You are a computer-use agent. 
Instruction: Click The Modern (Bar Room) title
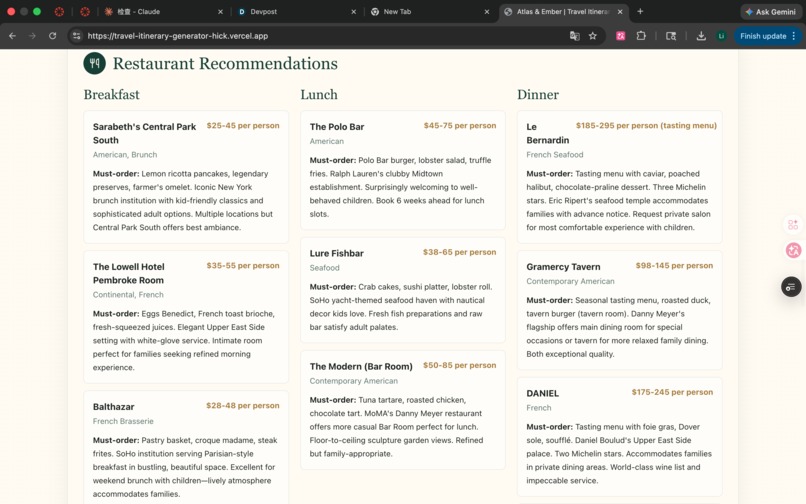point(361,367)
